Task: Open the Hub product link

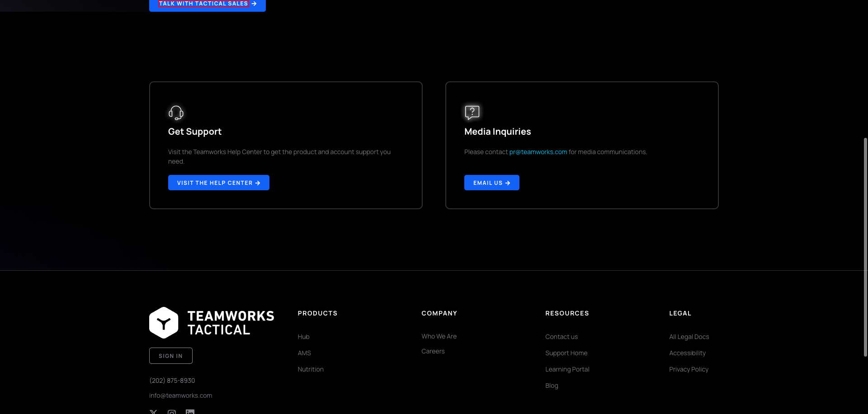Action: (303, 337)
